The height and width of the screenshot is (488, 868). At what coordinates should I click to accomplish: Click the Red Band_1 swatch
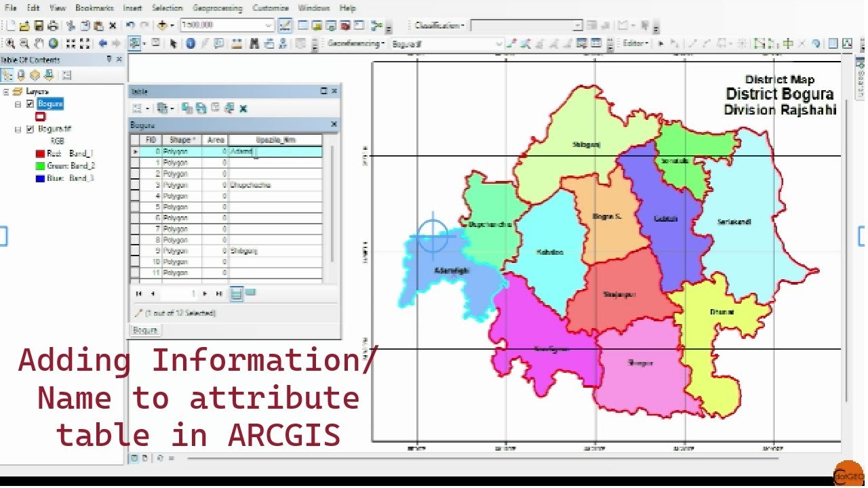[40, 154]
